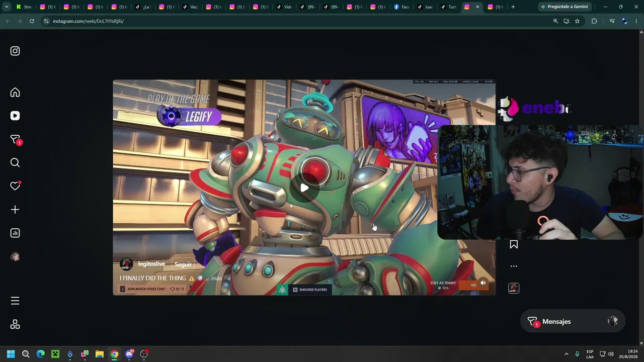Switch the ESP LAA keyboard language

(x=590, y=354)
